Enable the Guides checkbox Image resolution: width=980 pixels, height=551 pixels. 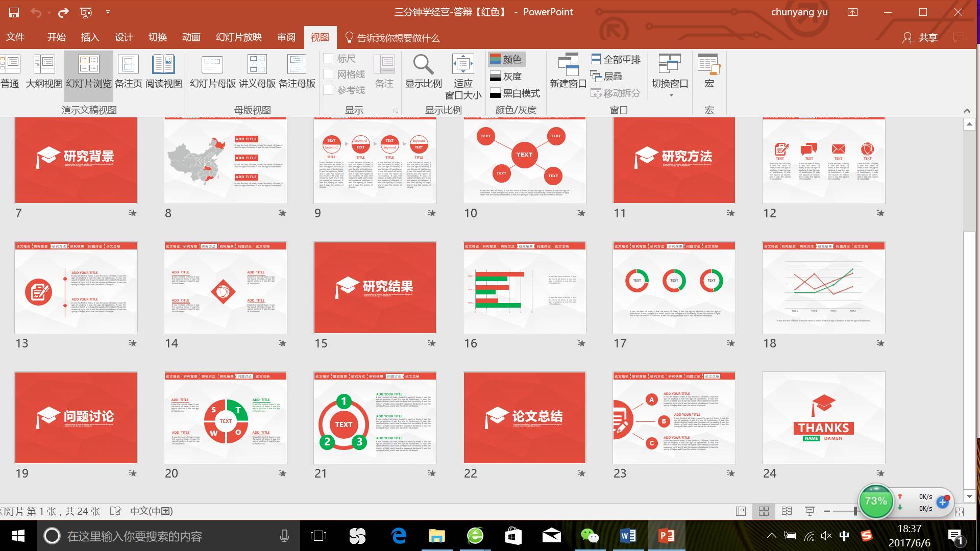329,90
